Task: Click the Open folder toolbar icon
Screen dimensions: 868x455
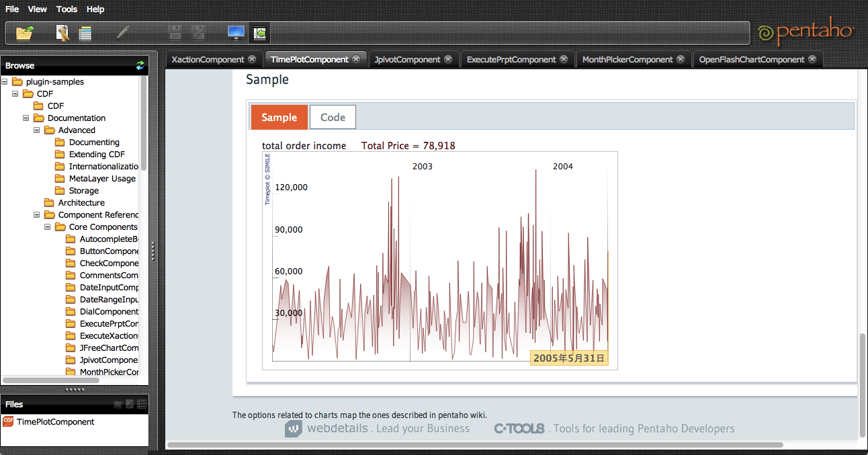Action: click(x=25, y=32)
